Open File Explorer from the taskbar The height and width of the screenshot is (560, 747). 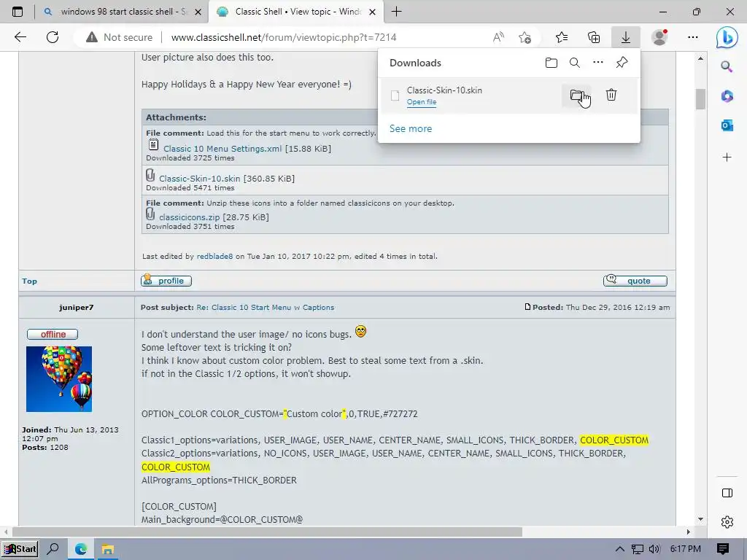coord(108,549)
